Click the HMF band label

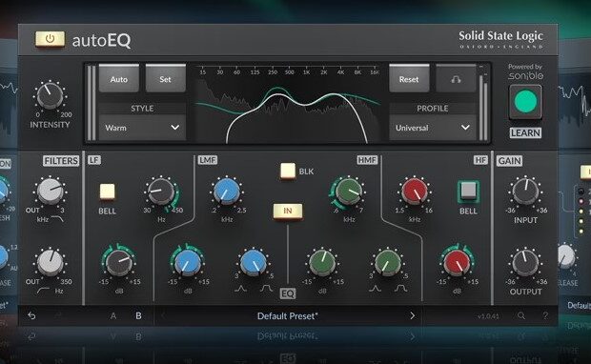[367, 160]
